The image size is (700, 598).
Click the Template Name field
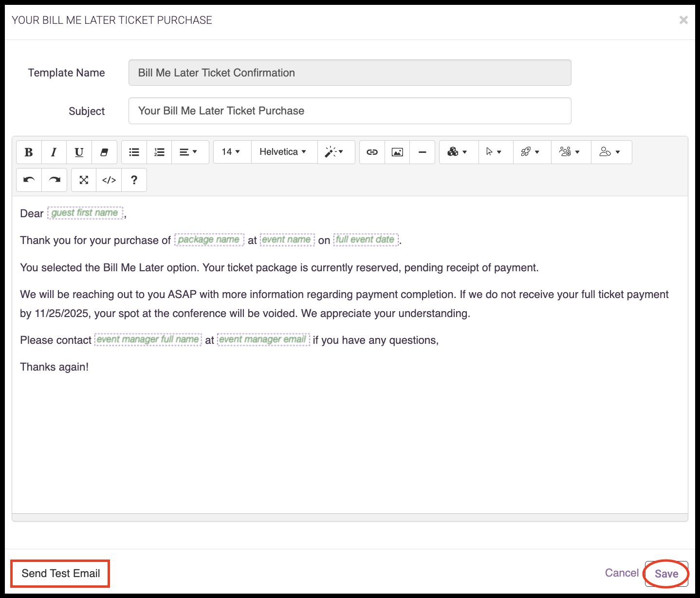click(350, 73)
